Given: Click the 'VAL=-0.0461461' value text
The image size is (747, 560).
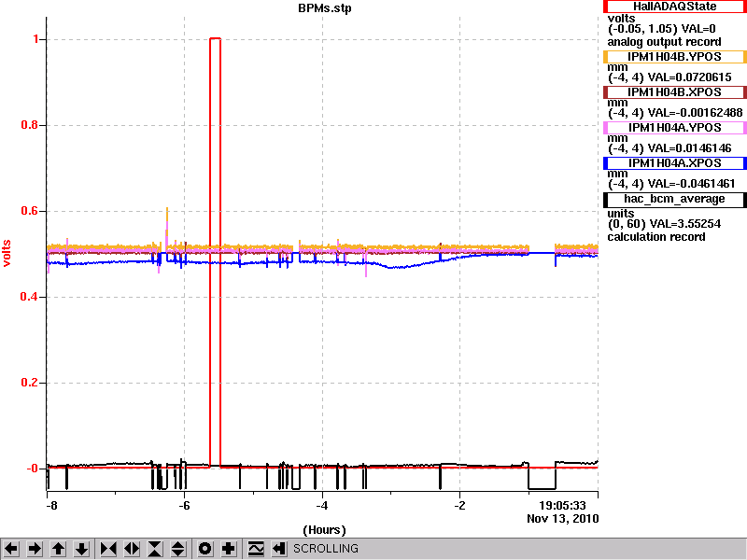Looking at the screenshot, I should [692, 184].
